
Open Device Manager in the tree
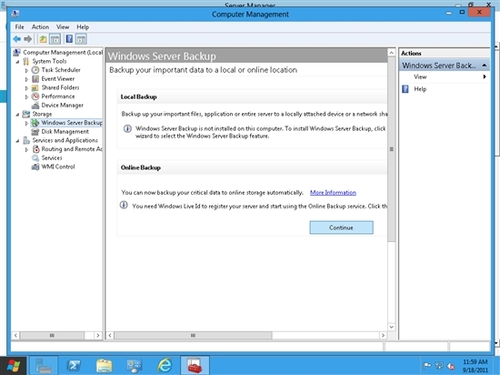click(62, 105)
